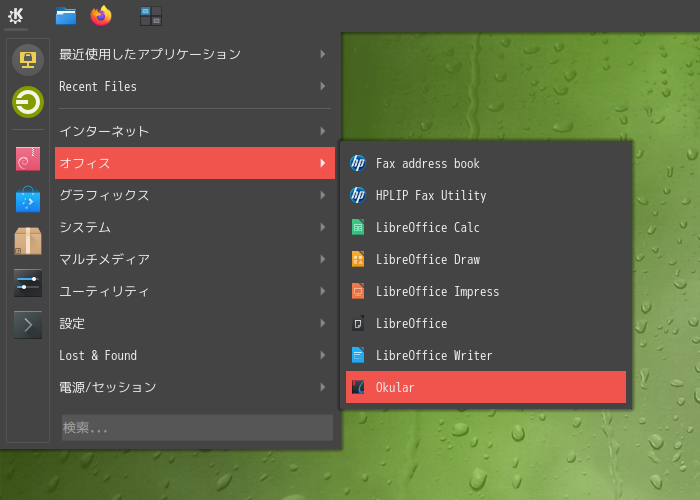The image size is (700, 500).
Task: Expand the Recent Files submenu arrow
Action: point(322,86)
